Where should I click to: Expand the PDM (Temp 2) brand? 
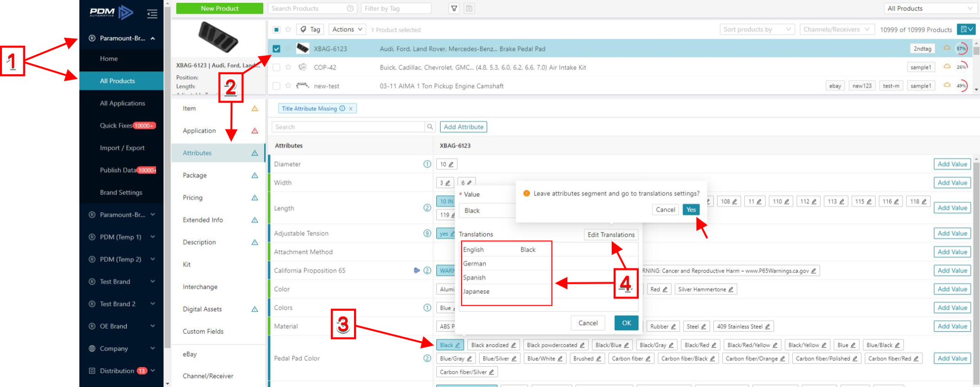pos(122,259)
